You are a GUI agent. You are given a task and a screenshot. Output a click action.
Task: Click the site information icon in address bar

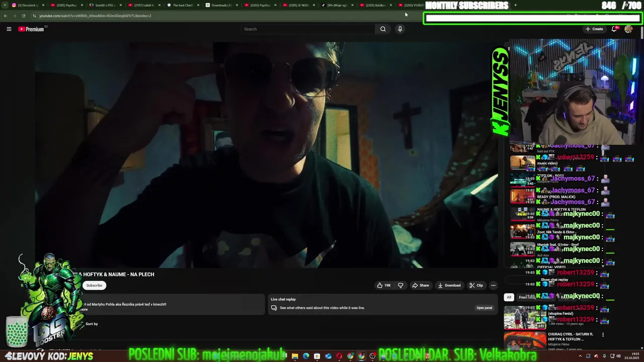coord(34,16)
